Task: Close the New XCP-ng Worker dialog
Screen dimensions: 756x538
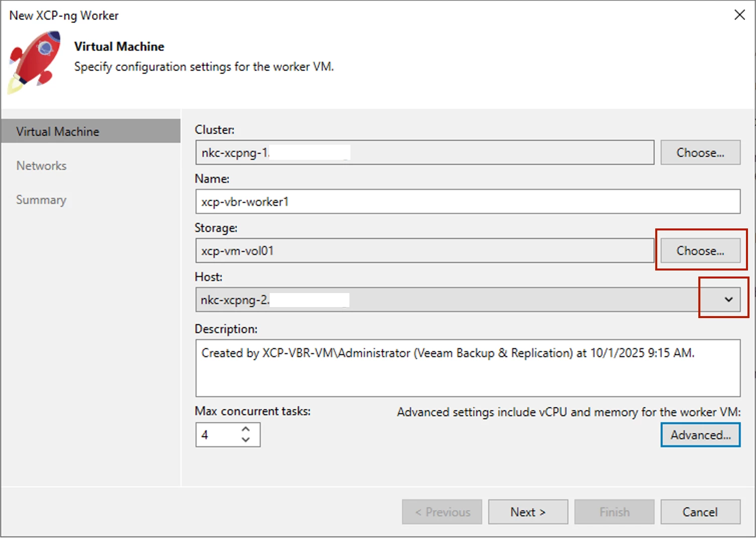Action: tap(739, 15)
